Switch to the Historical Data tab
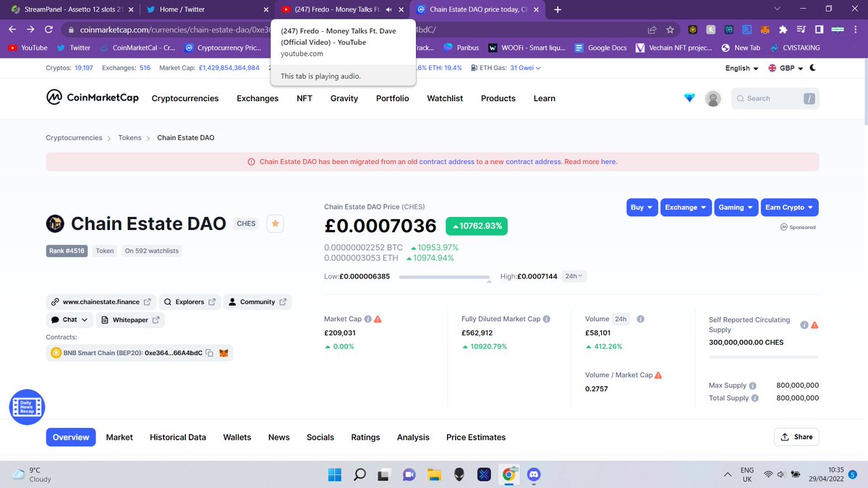Viewport: 868px width, 488px height. [x=178, y=437]
